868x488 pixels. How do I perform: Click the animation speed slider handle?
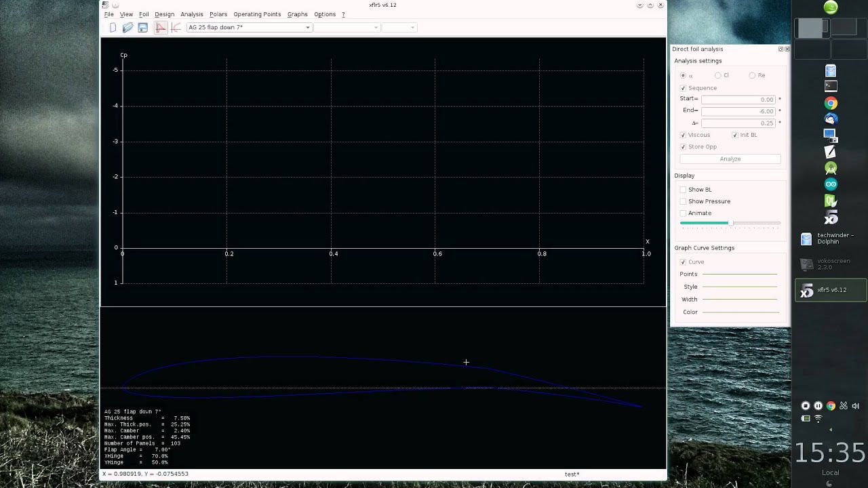point(730,223)
